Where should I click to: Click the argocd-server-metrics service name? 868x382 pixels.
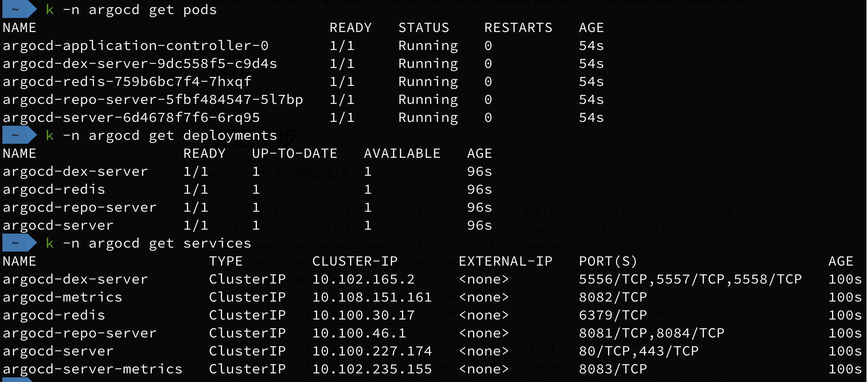click(92, 369)
